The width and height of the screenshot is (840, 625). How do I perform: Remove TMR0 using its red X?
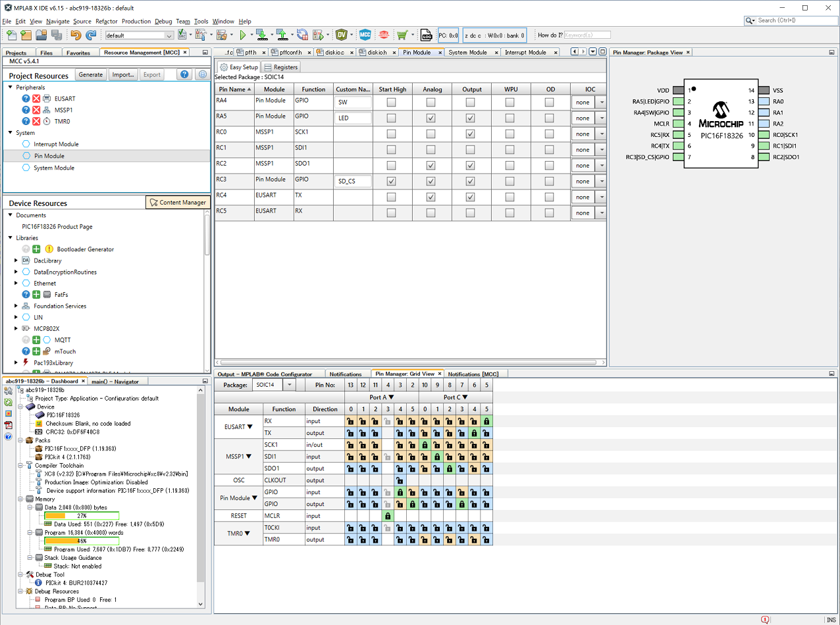[36, 121]
